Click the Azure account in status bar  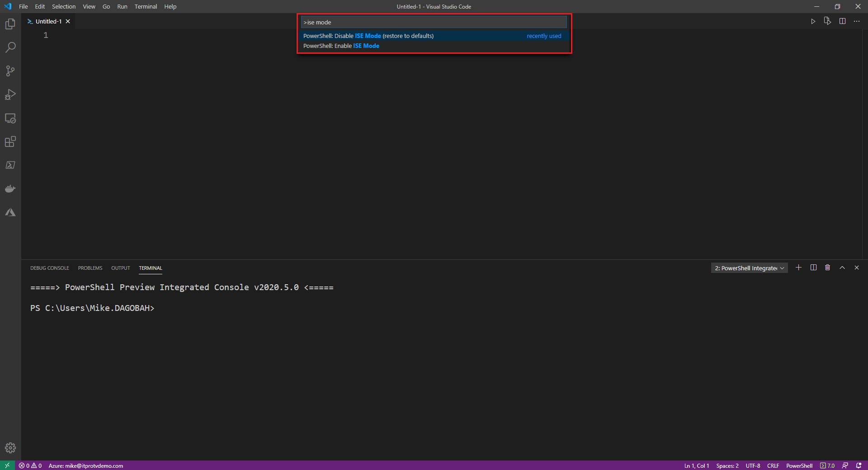86,465
